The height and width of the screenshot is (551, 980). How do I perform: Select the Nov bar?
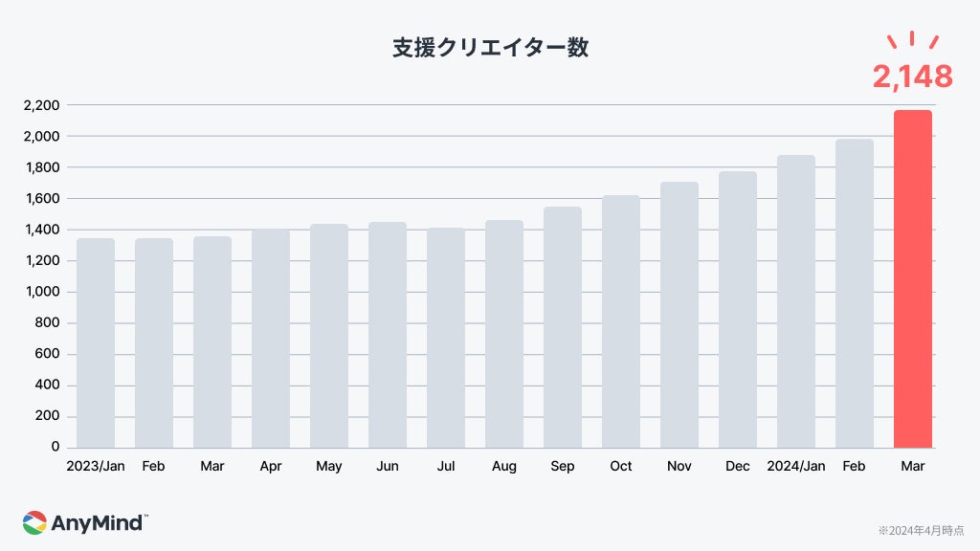point(679,315)
